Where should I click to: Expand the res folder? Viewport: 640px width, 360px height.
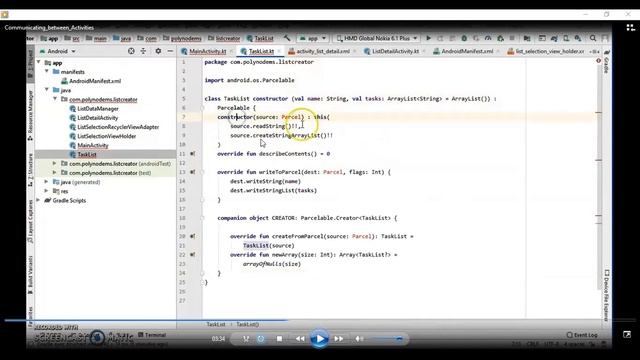point(47,191)
